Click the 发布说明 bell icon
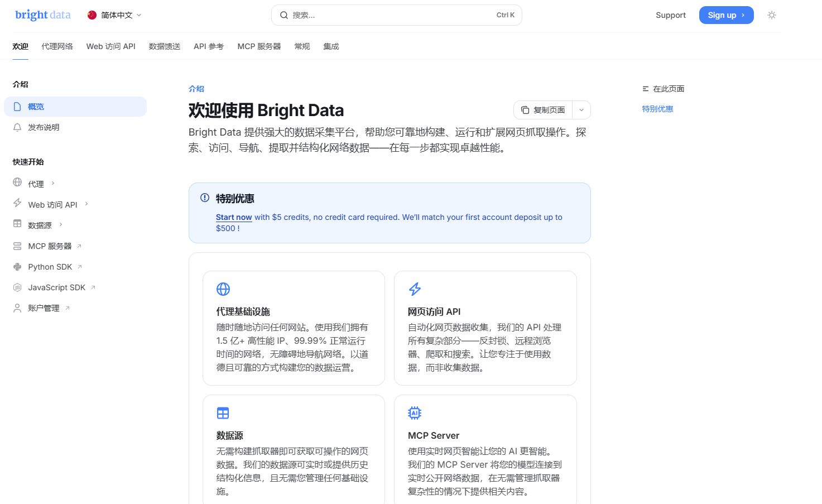822x504 pixels. click(17, 127)
